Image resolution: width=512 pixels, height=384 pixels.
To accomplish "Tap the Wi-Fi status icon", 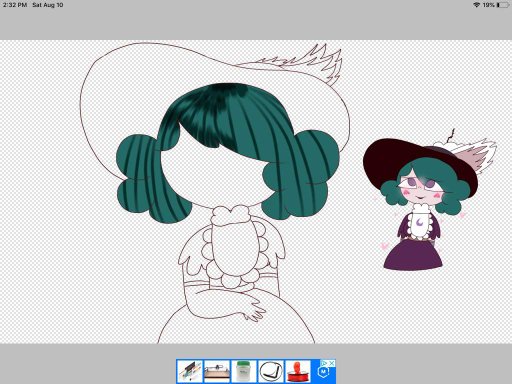I will 476,5.
